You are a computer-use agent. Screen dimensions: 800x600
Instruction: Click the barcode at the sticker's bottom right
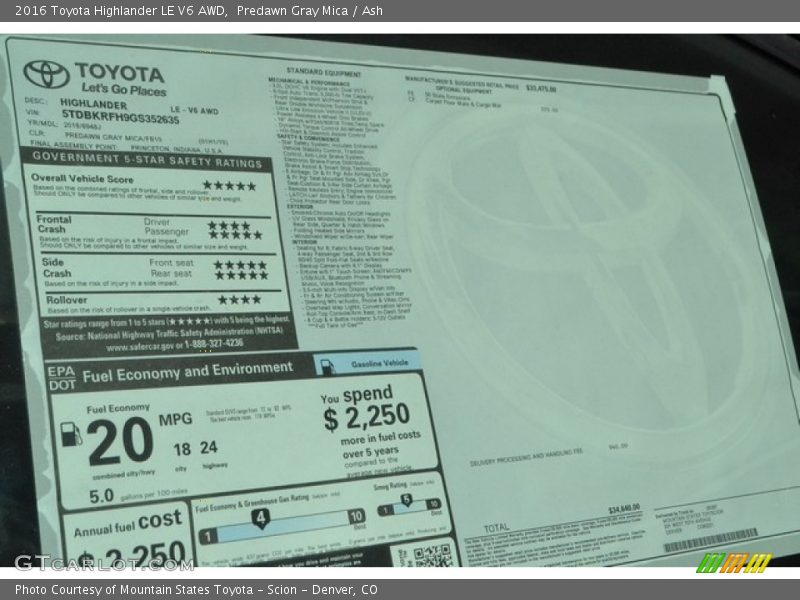coord(710,541)
